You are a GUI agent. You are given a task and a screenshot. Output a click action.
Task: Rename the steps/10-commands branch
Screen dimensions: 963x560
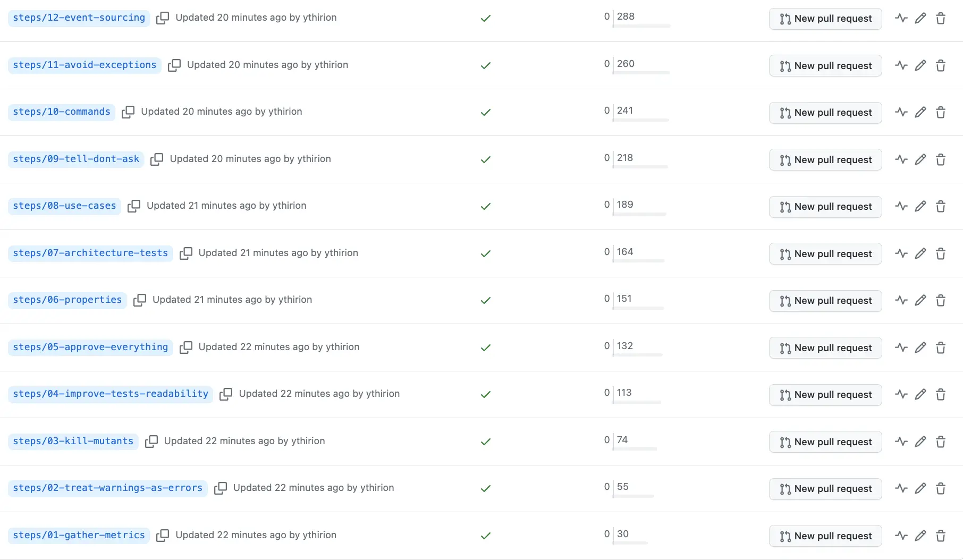[x=920, y=113]
